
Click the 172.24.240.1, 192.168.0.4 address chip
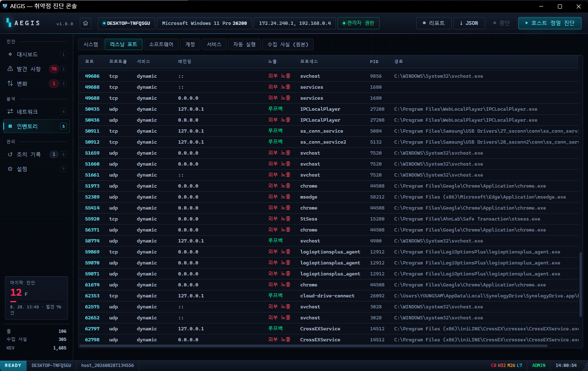click(295, 23)
